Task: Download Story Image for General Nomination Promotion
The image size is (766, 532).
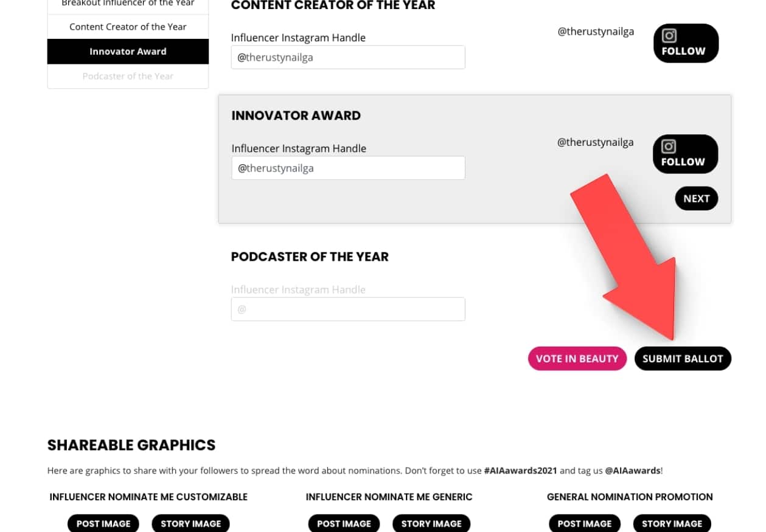Action: [672, 523]
